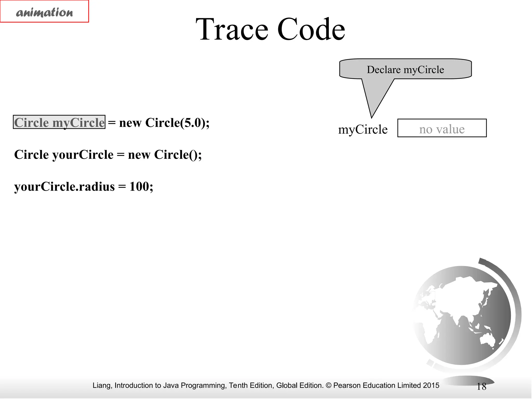
Task: Click the 'Declare myCircle' callout bubble
Action: [405, 69]
